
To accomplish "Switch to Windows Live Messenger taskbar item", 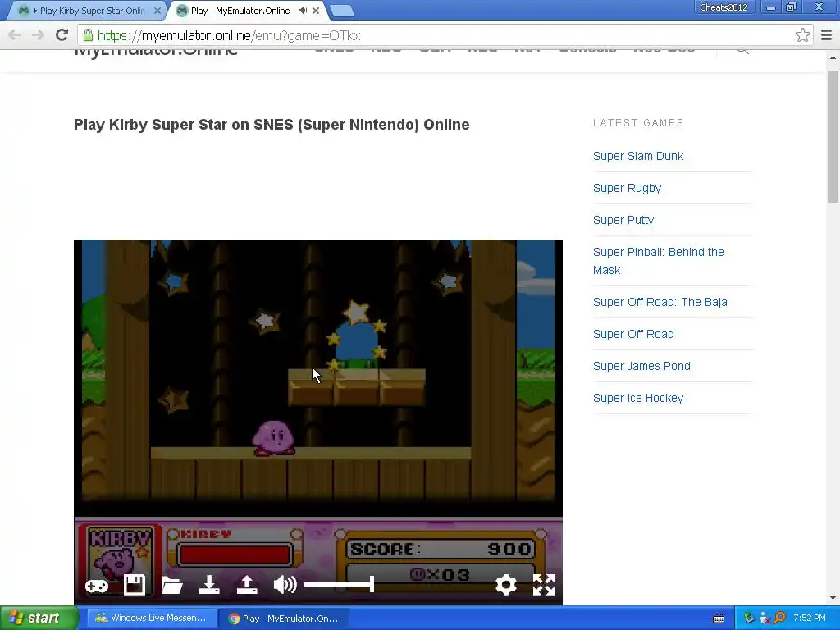I will click(x=151, y=619).
